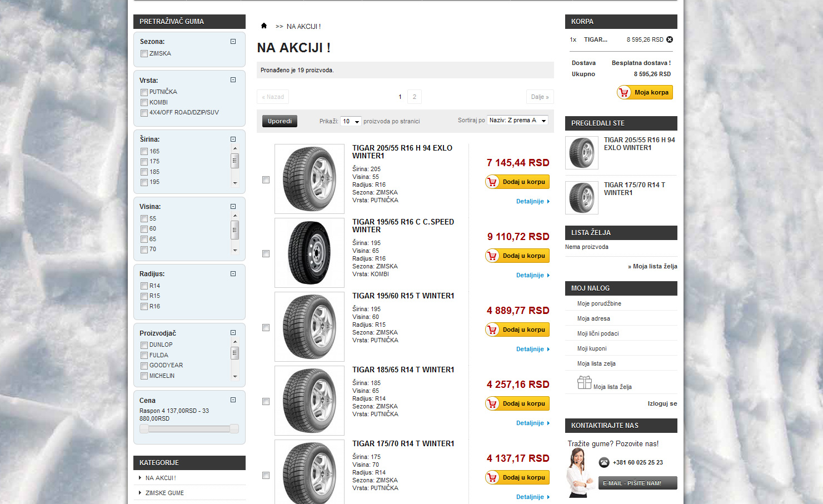823x504 pixels.
Task: Check DUNLOP manufacturer filter
Action: 144,345
